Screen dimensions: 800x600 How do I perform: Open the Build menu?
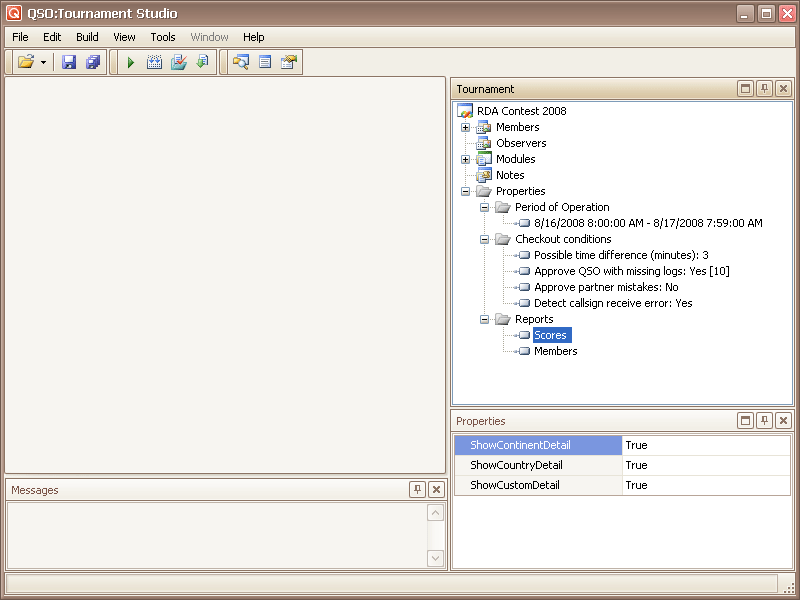click(x=87, y=37)
